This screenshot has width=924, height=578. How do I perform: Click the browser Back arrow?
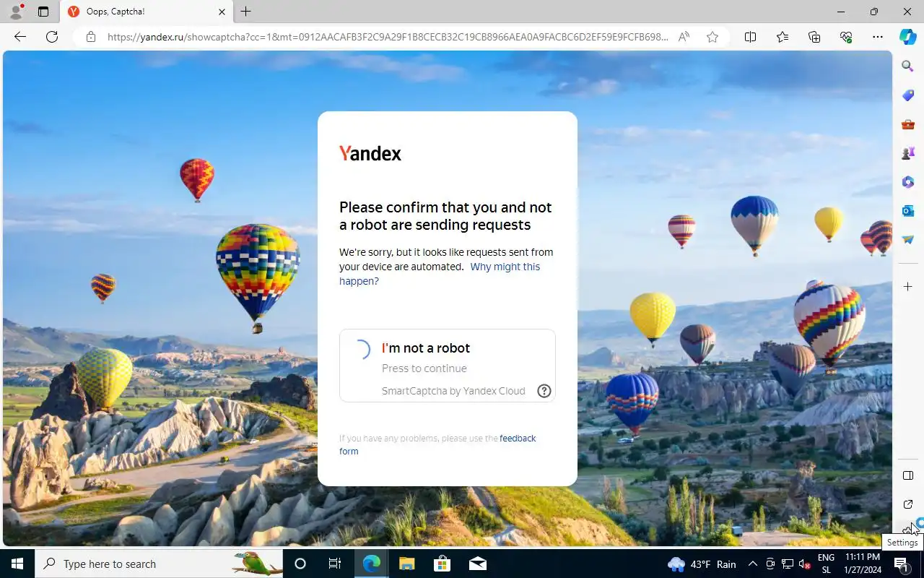(20, 37)
